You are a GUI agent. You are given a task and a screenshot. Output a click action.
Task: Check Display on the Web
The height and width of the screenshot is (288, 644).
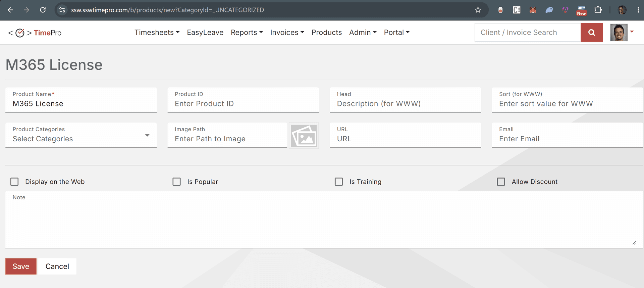(x=14, y=182)
